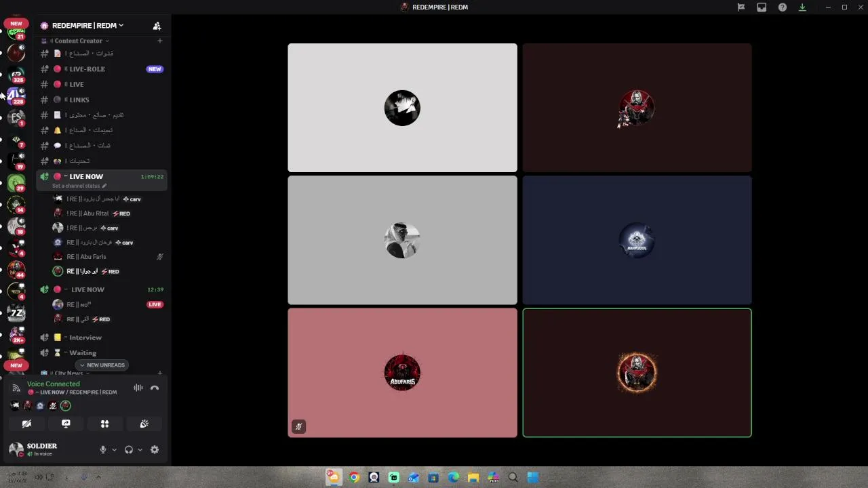Open the soundboard button

click(144, 424)
